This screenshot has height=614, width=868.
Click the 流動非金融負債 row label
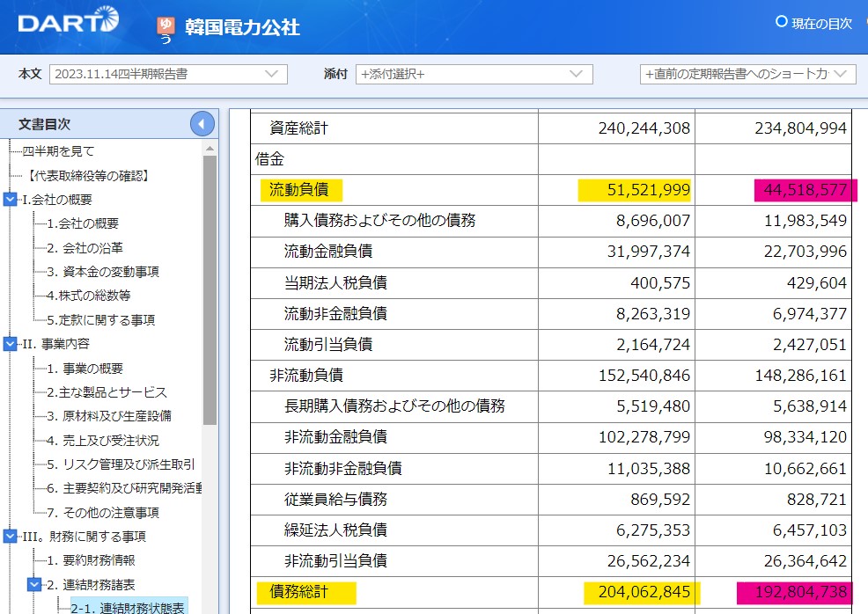pos(335,314)
